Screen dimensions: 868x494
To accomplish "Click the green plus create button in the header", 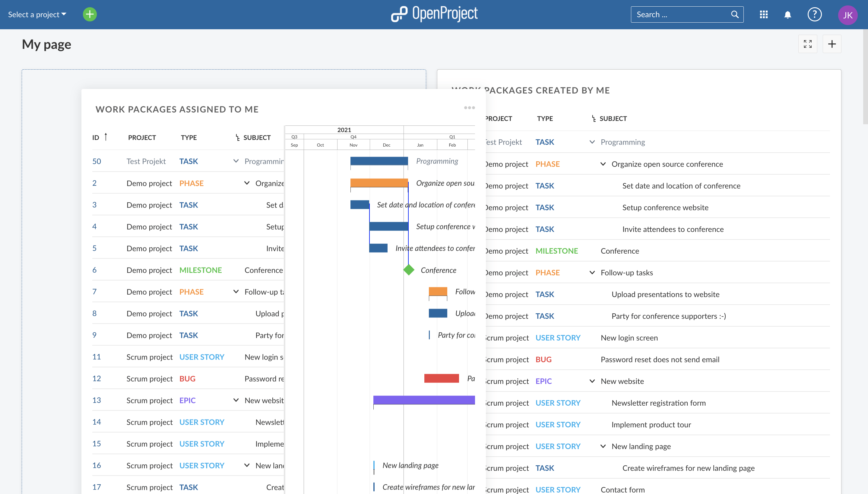I will [x=90, y=14].
